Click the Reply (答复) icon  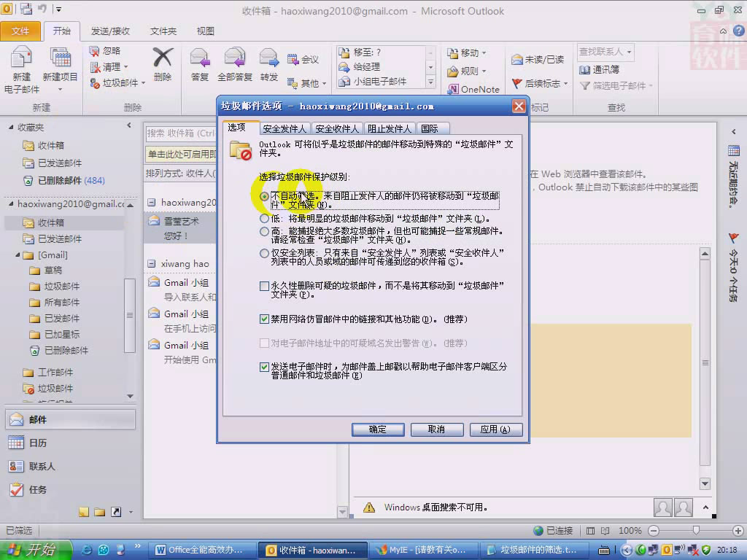(200, 58)
